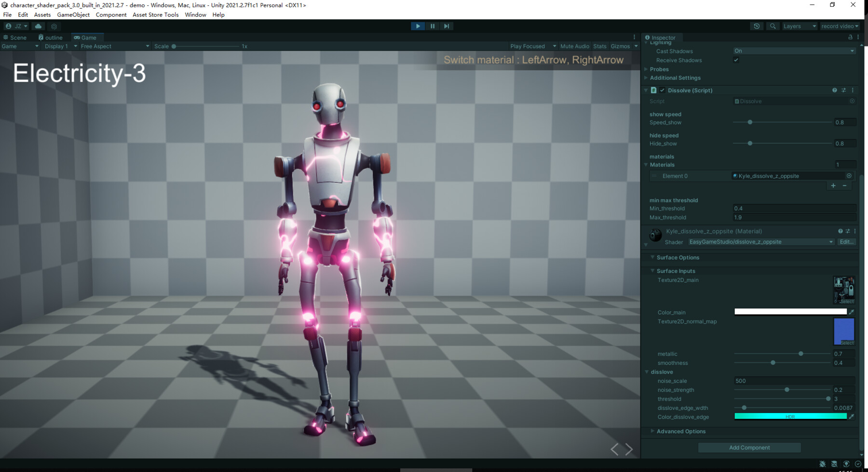Open the Color_disslove_edge HDR color swatch
Image resolution: width=868 pixels, height=472 pixels.
click(x=791, y=416)
